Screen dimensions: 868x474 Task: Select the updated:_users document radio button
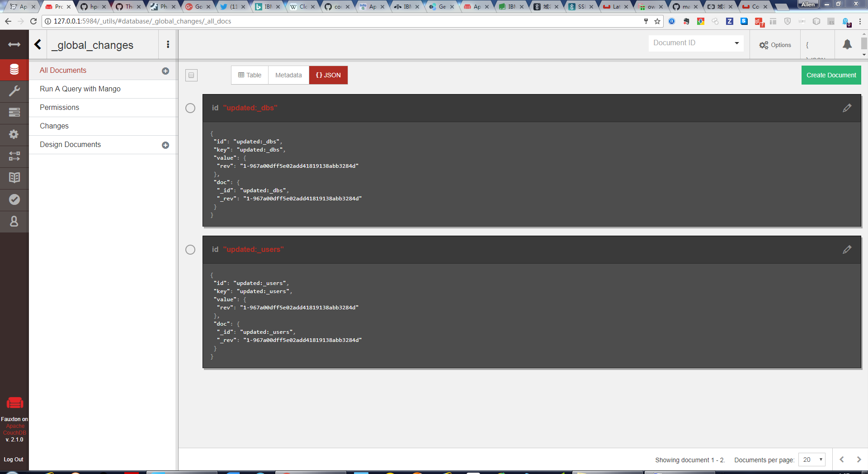(x=190, y=250)
